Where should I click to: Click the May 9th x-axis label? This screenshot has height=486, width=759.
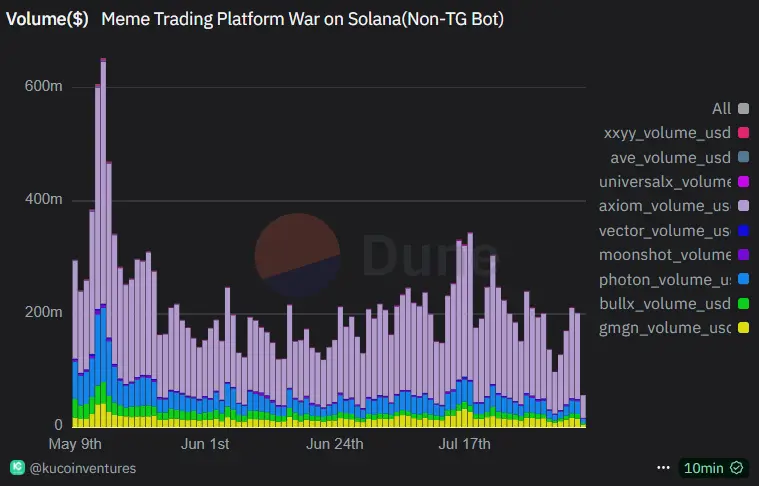[x=75, y=444]
